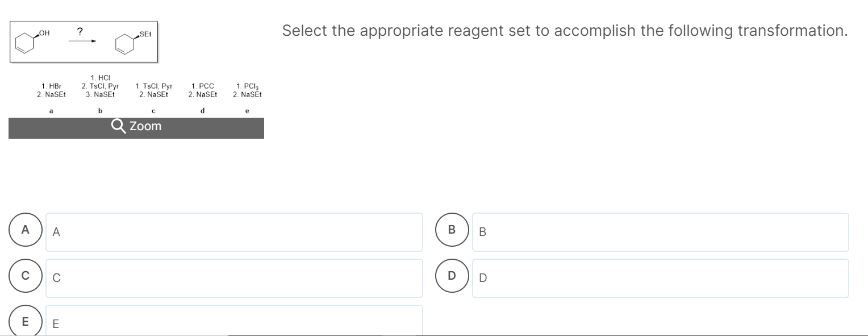Click the magnifying glass Zoom icon

(119, 126)
